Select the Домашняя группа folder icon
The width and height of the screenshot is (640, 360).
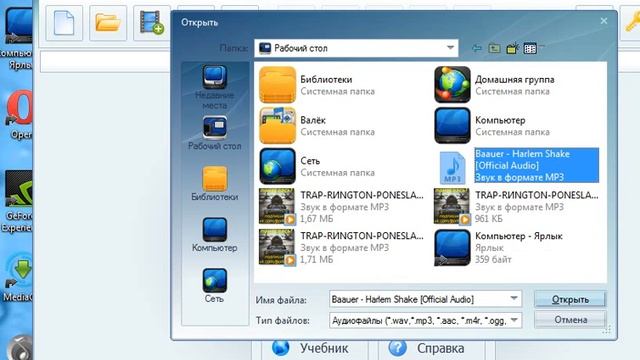tap(452, 85)
